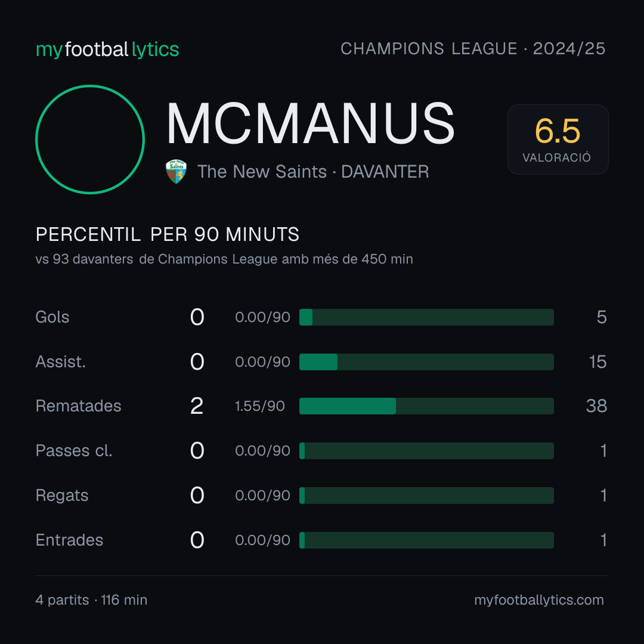Click the Gols stat label
This screenshot has height=644, width=644.
52,317
